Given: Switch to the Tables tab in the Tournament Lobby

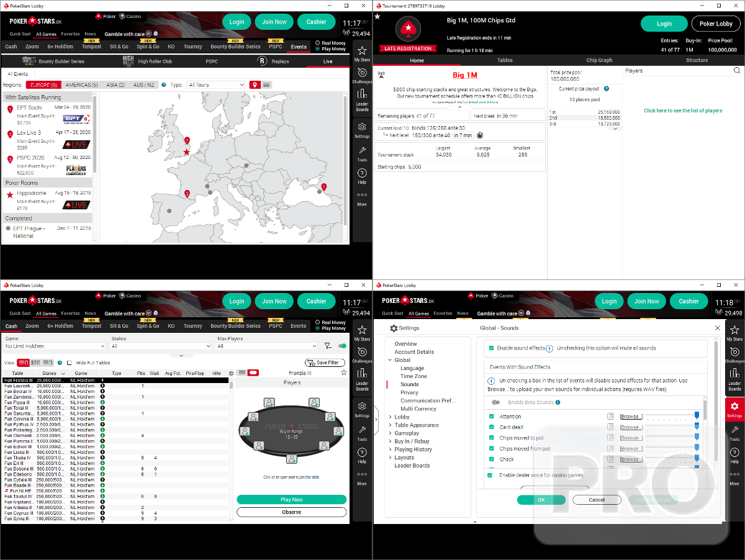Looking at the screenshot, I should [505, 60].
